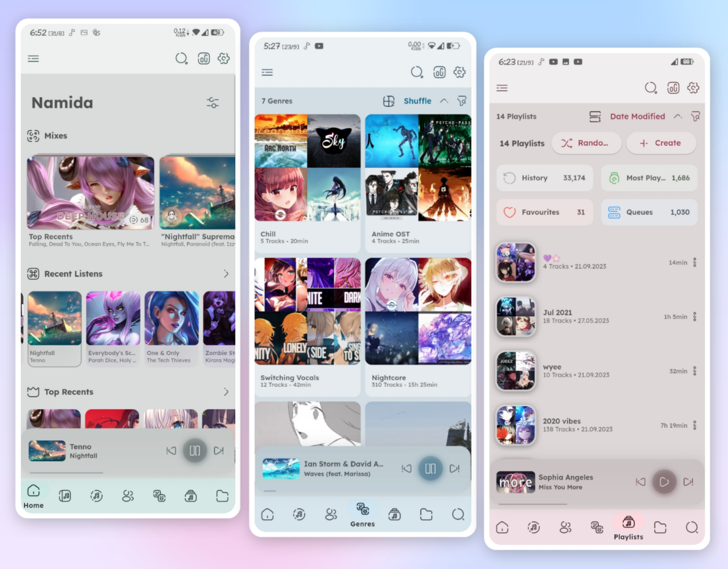
Task: Pause the Tenno Nightfall track
Action: click(x=195, y=451)
